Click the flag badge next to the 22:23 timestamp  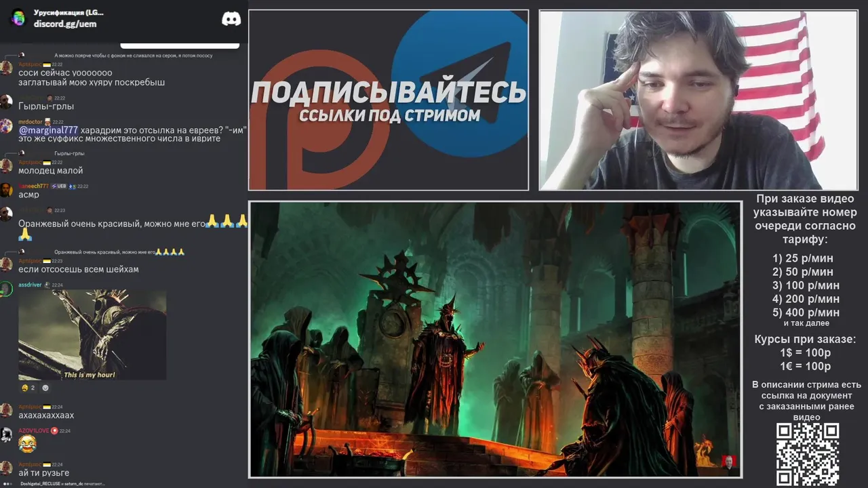47,261
